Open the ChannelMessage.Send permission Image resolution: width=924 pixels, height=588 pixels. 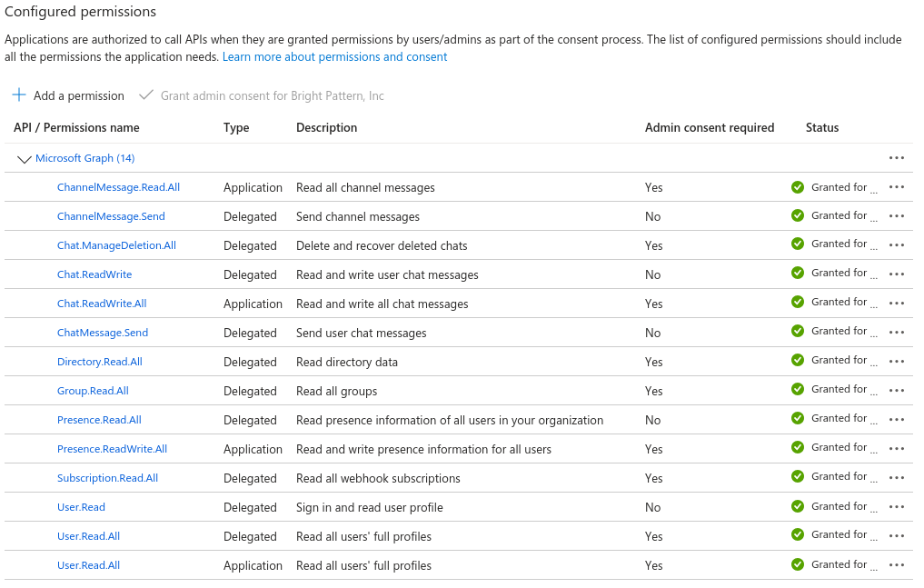pos(111,216)
